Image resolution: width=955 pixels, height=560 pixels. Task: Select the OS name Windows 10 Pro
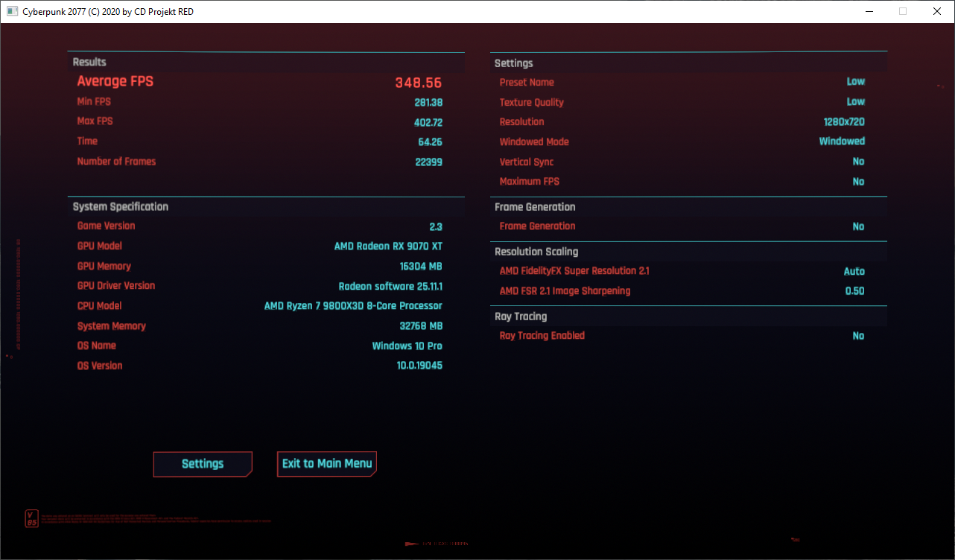click(407, 346)
